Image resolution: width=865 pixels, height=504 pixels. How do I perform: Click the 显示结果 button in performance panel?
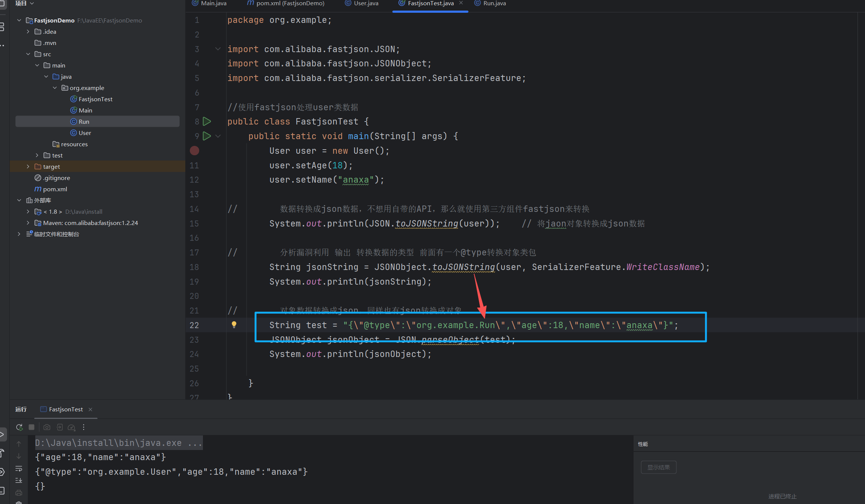coord(658,467)
